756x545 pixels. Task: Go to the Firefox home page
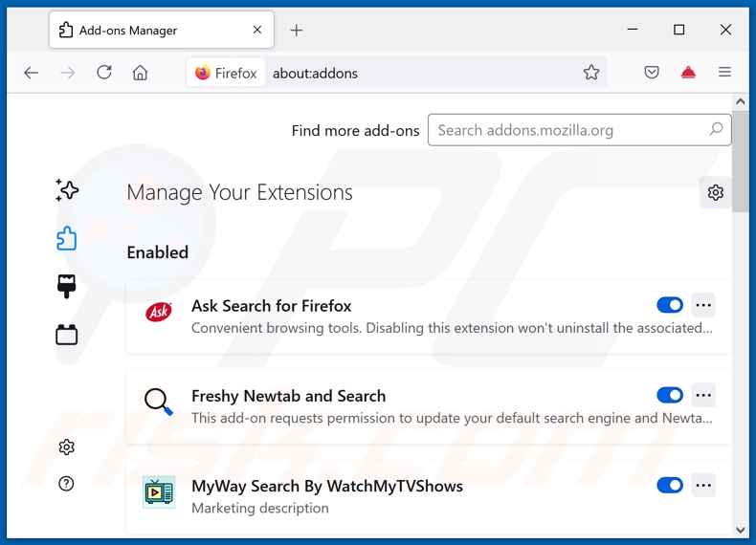(x=140, y=73)
